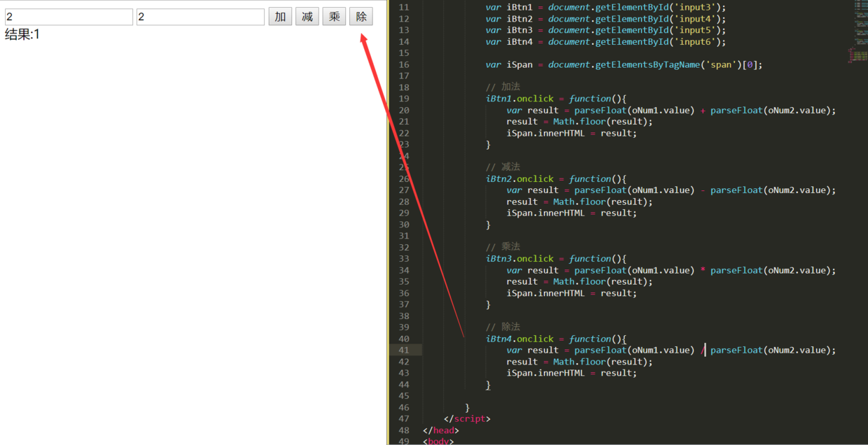This screenshot has height=445, width=868.
Task: Click line number 33 in the gutter
Action: 404,259
